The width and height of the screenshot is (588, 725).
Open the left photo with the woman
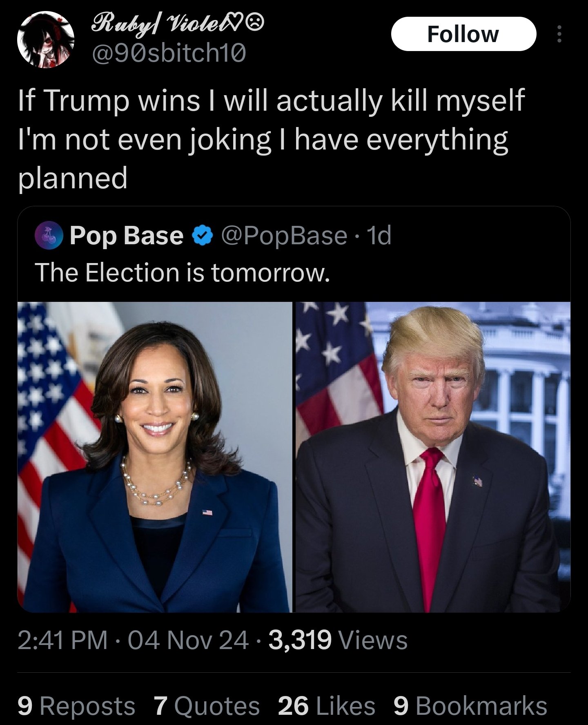[155, 457]
